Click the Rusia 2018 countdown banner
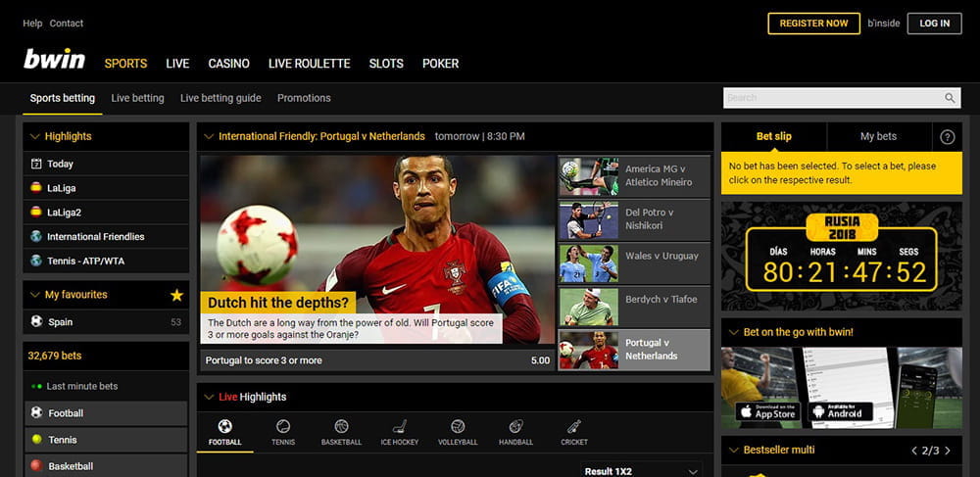Image resolution: width=980 pixels, height=477 pixels. tap(841, 256)
